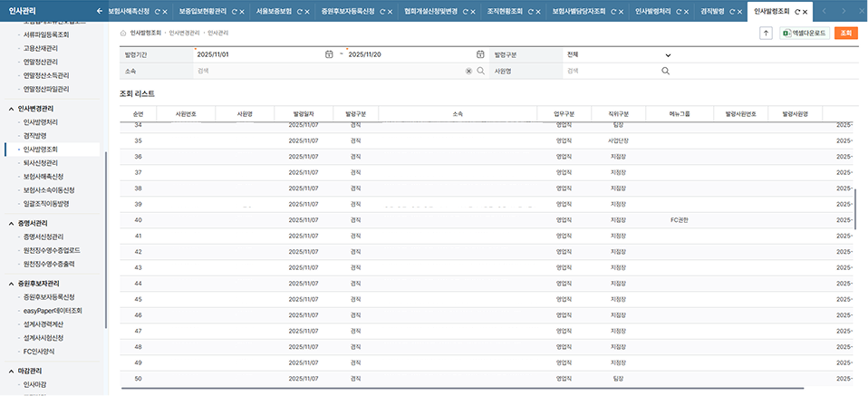Click the home icon in the breadcrumb
Viewport: 868px width, 396px height.
pos(124,33)
